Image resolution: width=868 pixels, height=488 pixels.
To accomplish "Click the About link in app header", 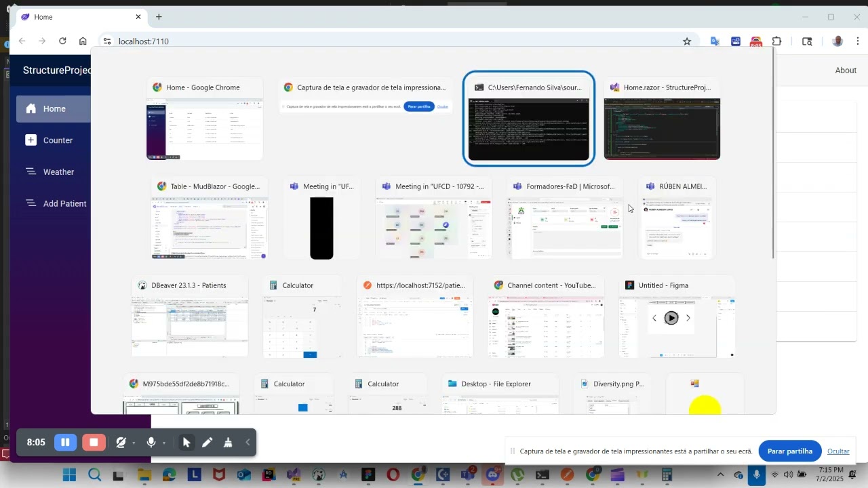I will (846, 70).
